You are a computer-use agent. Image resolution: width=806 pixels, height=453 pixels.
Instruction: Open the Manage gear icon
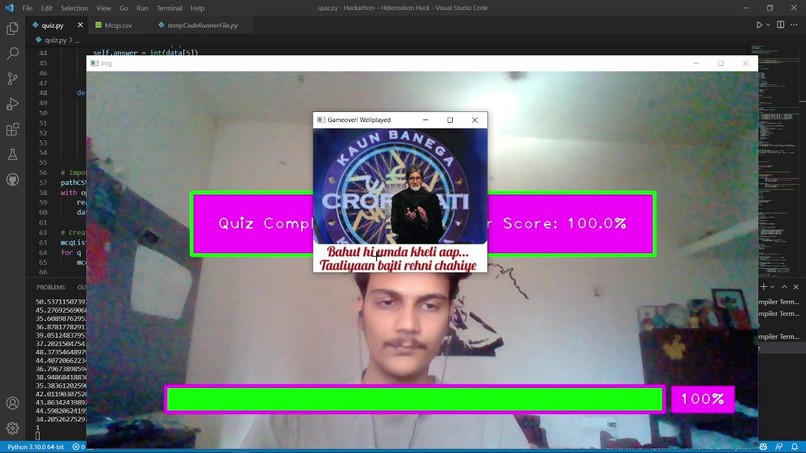[x=12, y=428]
